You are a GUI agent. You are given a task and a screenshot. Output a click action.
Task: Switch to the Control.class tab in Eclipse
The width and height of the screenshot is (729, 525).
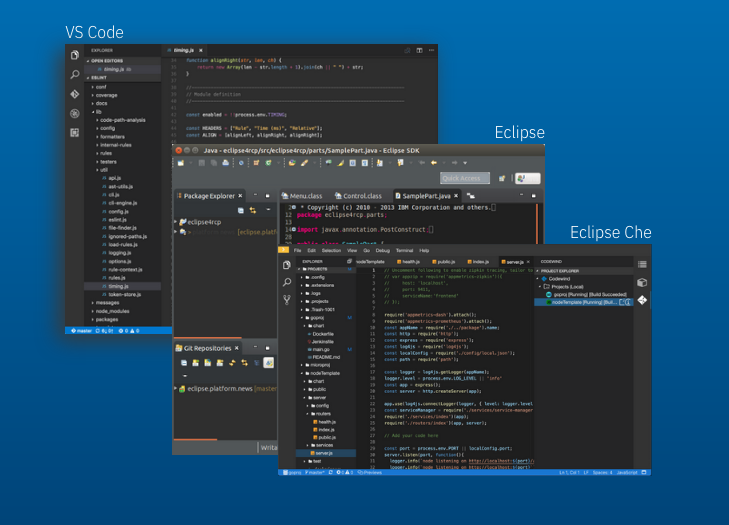coord(358,196)
